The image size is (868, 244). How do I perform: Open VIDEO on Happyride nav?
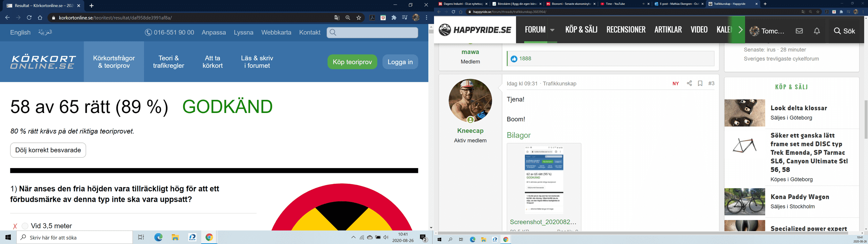point(699,30)
